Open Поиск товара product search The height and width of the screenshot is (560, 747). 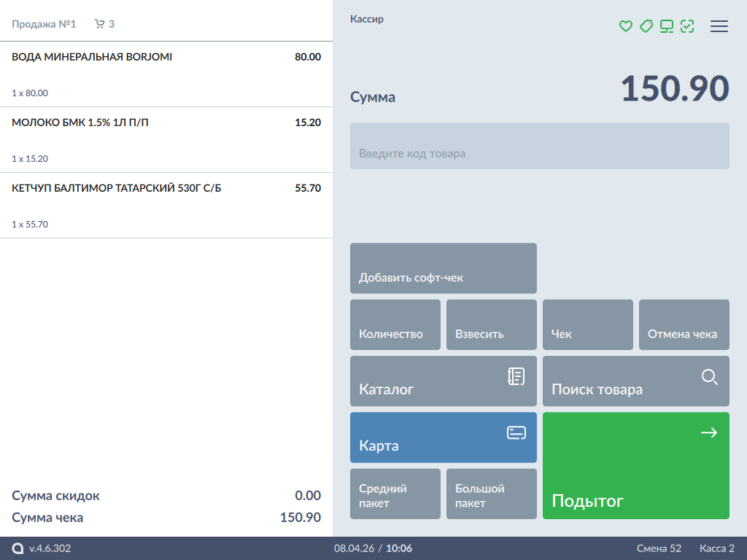[635, 381]
